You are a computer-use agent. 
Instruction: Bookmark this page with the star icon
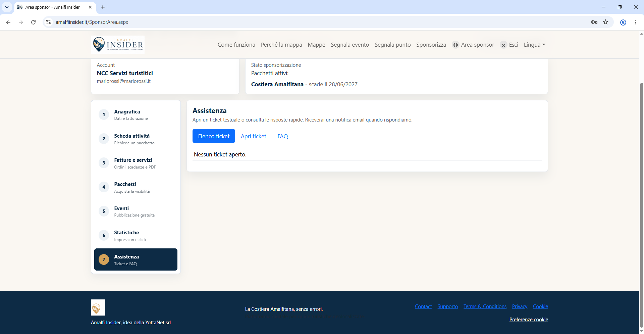(605, 22)
